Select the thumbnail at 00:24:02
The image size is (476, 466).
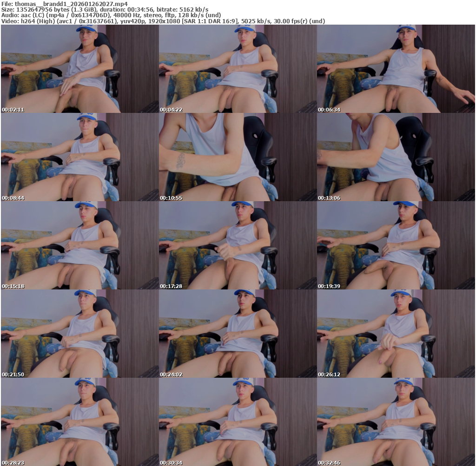238,334
